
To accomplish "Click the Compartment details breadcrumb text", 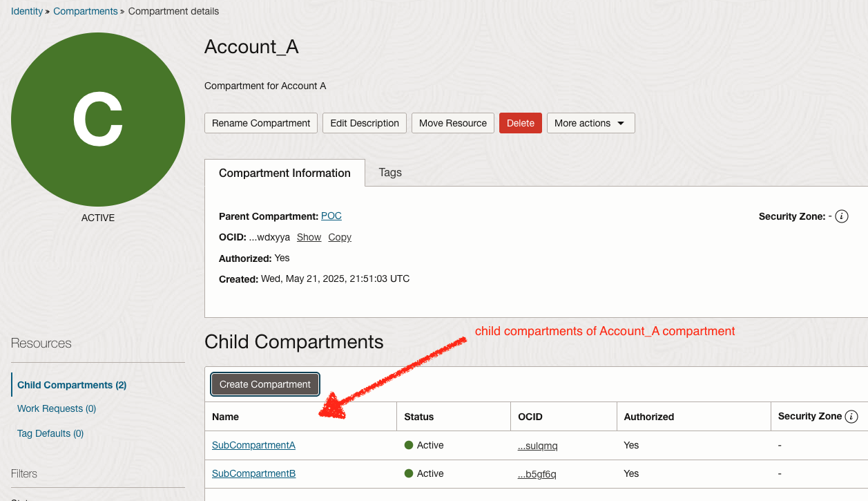I will tap(174, 11).
